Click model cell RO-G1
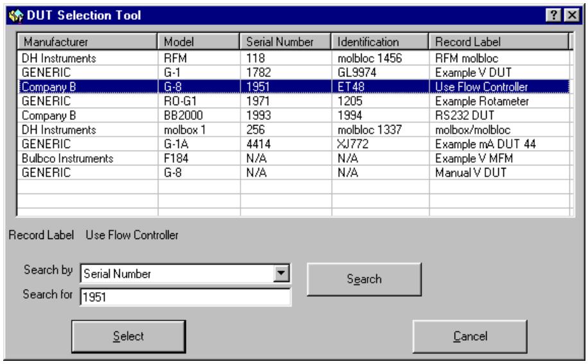The image size is (588, 364). click(x=199, y=101)
